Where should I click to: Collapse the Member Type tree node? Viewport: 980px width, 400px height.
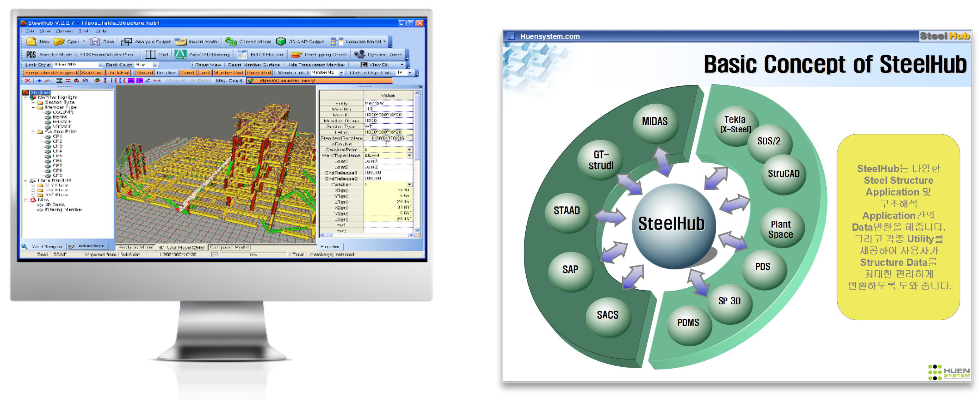tap(33, 107)
